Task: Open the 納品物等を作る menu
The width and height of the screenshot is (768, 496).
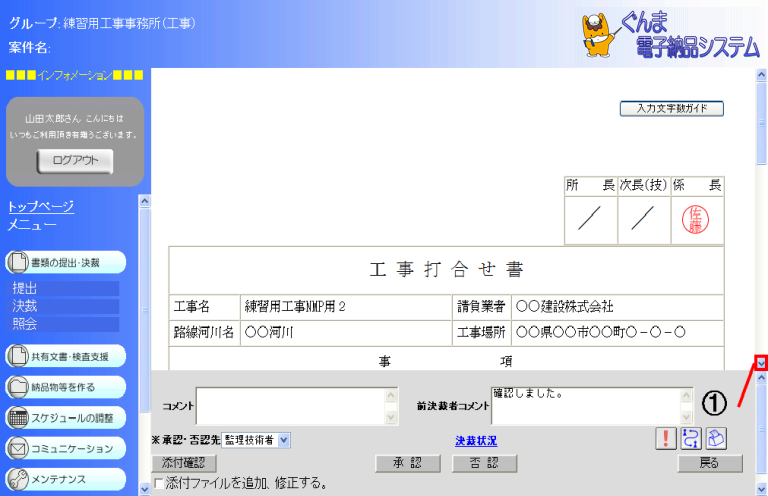Action: (x=66, y=387)
